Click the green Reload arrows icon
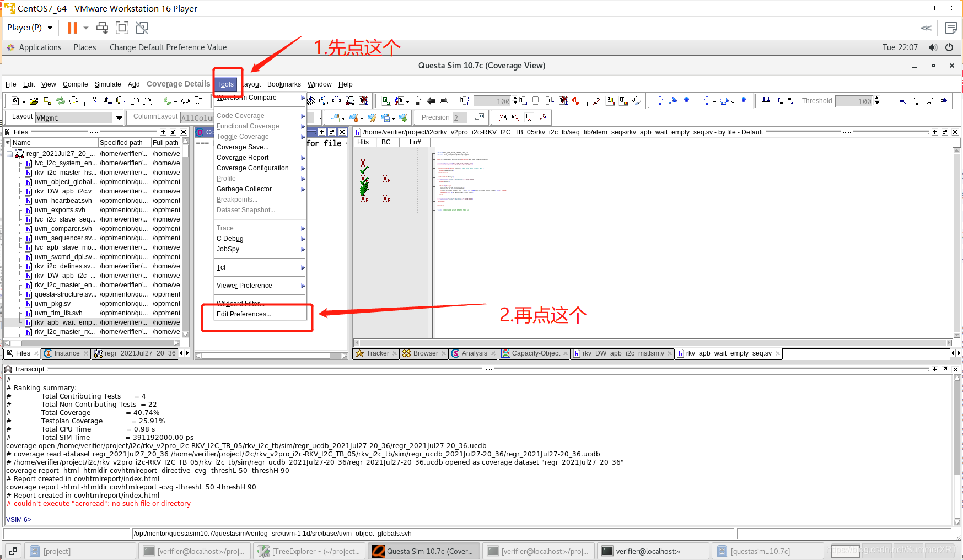Screen dimensions: 963x560 click(x=61, y=101)
